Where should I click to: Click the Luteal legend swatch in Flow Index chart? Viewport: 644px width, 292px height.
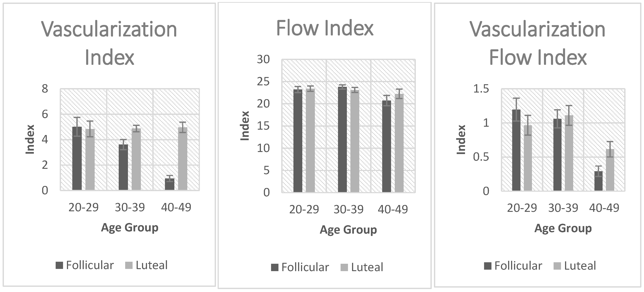pos(344,268)
